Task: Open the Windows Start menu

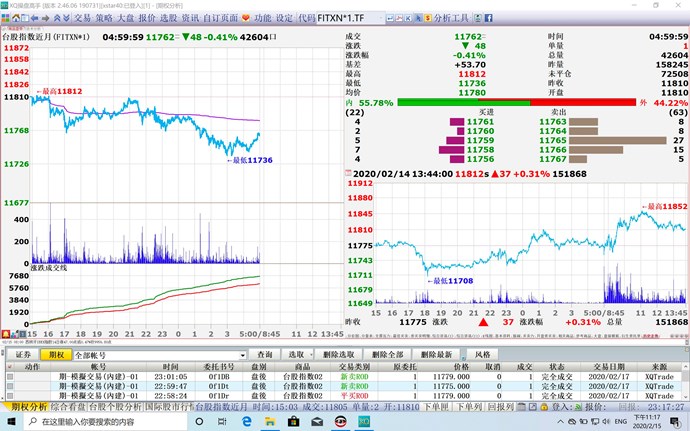Action: (10, 423)
